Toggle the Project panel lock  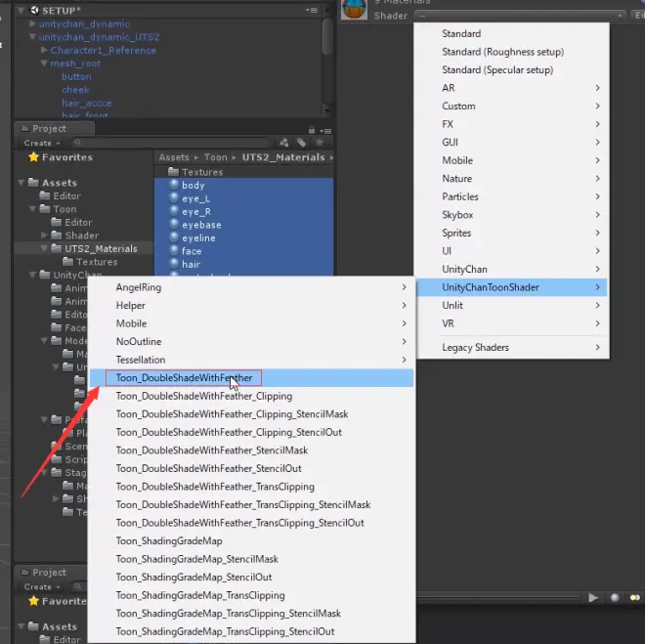click(x=312, y=130)
